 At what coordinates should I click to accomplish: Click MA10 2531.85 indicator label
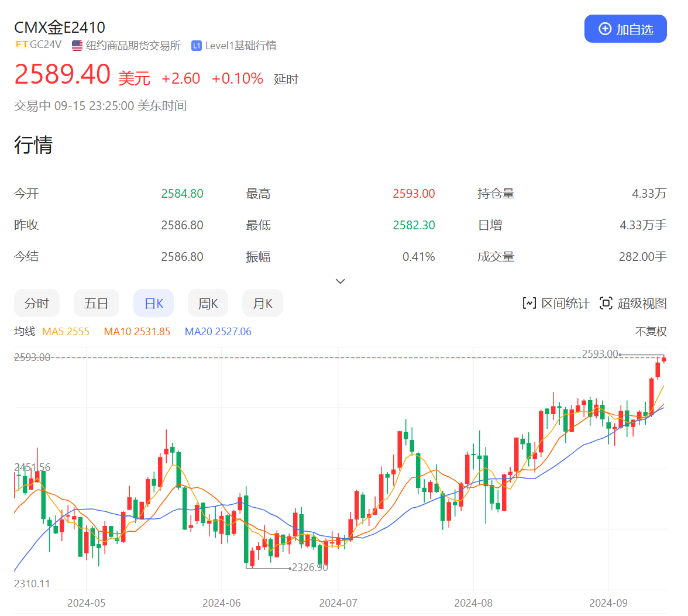(x=137, y=332)
